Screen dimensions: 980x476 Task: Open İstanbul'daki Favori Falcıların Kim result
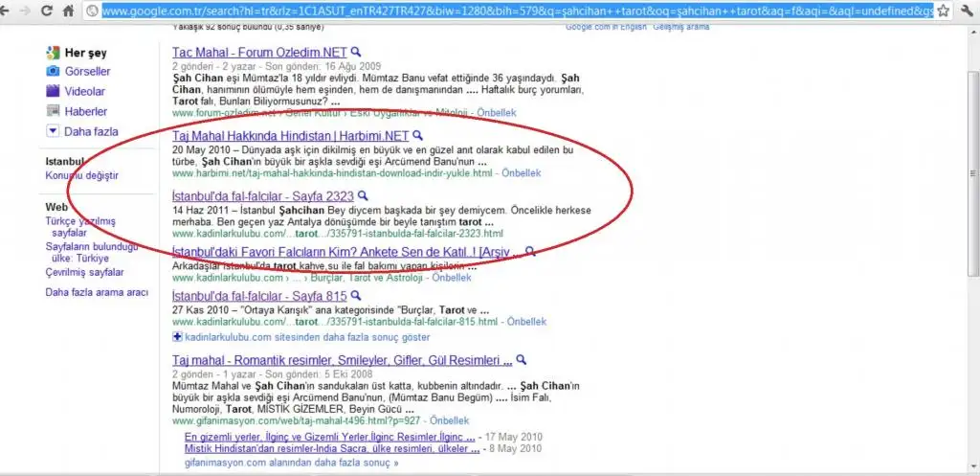[345, 252]
